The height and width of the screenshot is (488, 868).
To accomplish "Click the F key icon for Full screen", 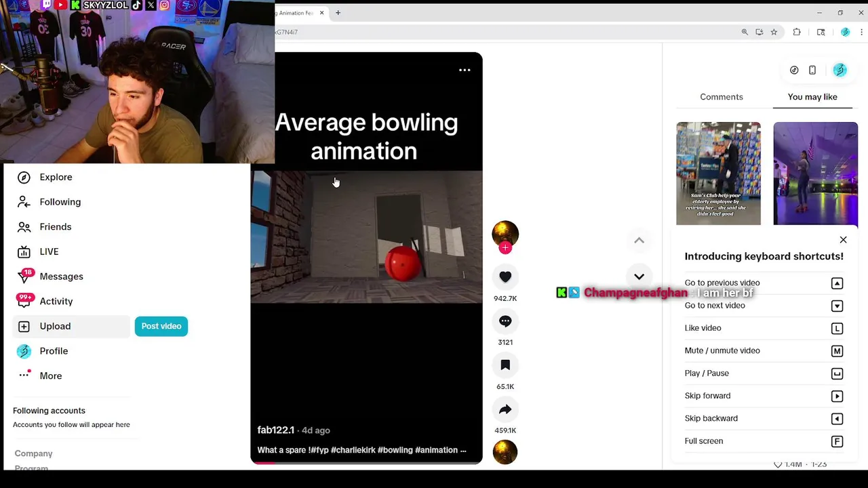I will click(x=837, y=441).
